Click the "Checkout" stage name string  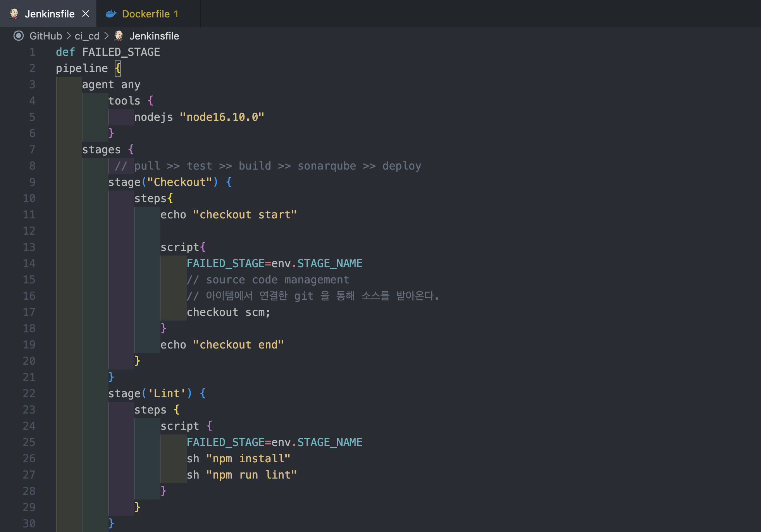[180, 182]
